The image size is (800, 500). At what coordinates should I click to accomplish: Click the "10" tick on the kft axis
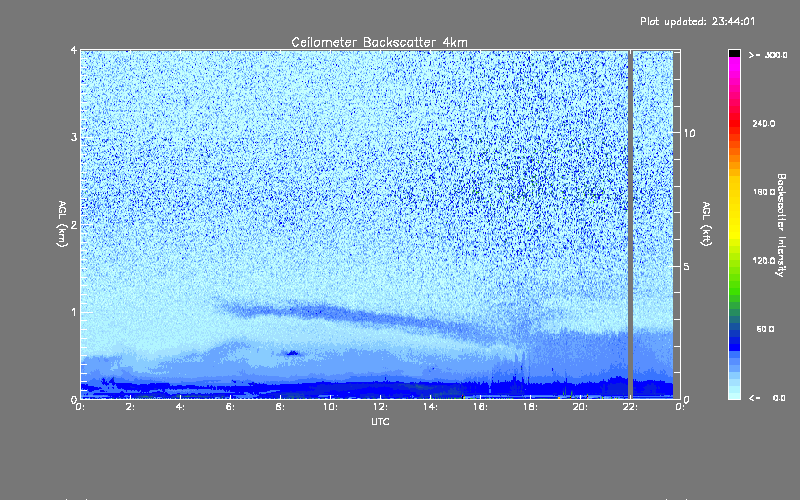(689, 133)
